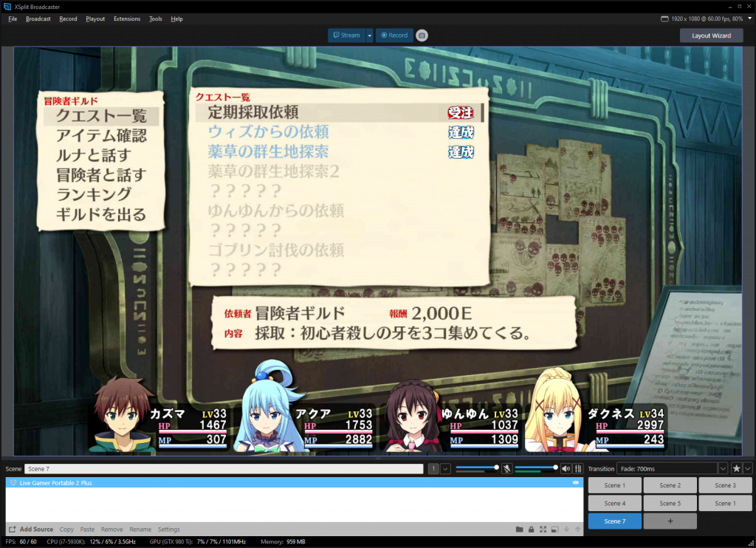Click the capture device icon beside Live Gamer
756x548 pixels.
click(x=13, y=482)
